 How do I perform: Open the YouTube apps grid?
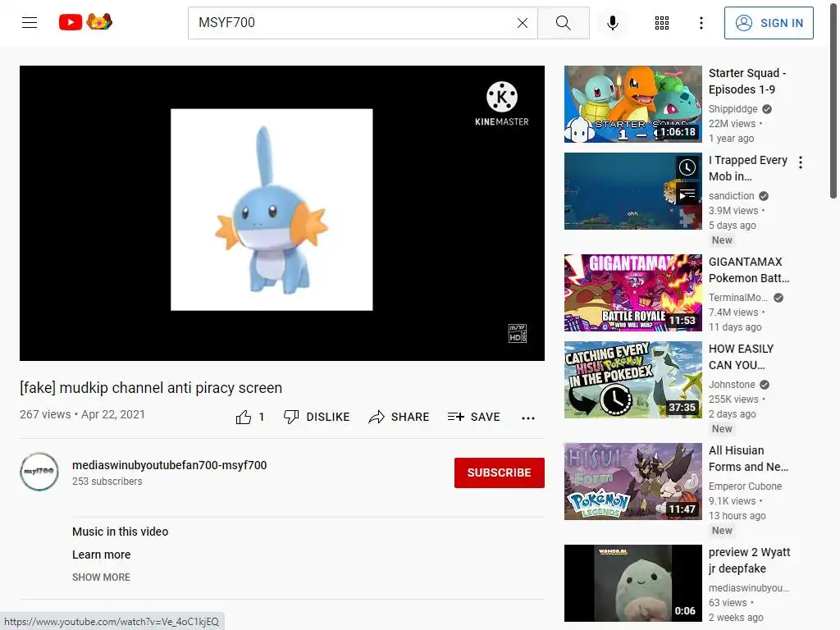pyautogui.click(x=662, y=23)
